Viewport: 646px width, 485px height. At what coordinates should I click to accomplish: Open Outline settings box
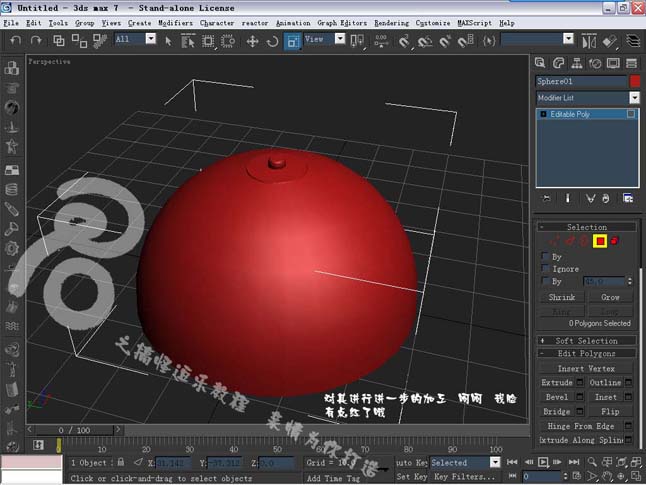[628, 382]
